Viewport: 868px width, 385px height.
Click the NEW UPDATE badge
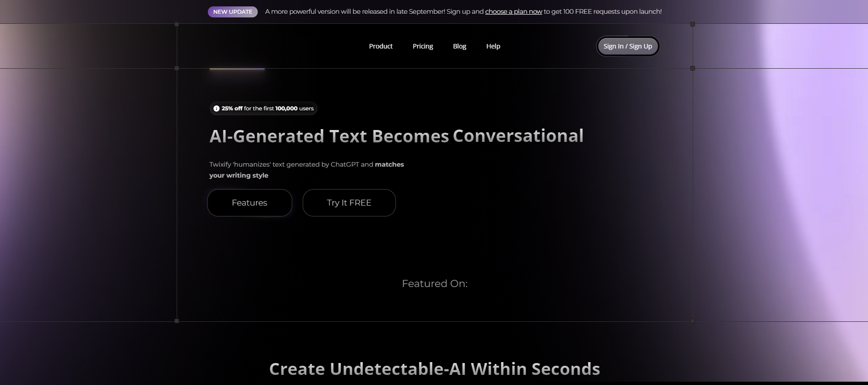233,12
